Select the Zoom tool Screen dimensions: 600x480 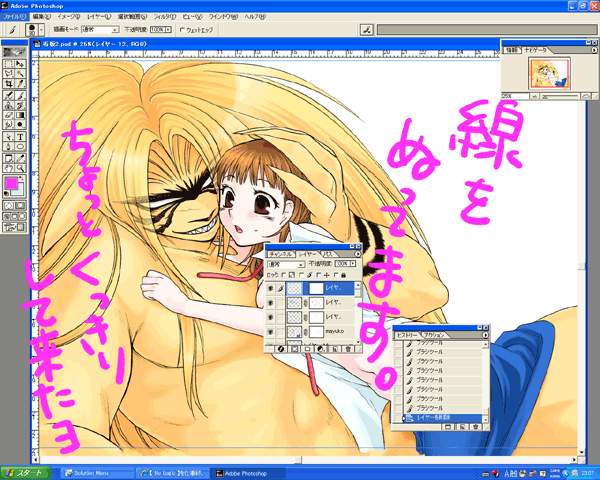[20, 168]
